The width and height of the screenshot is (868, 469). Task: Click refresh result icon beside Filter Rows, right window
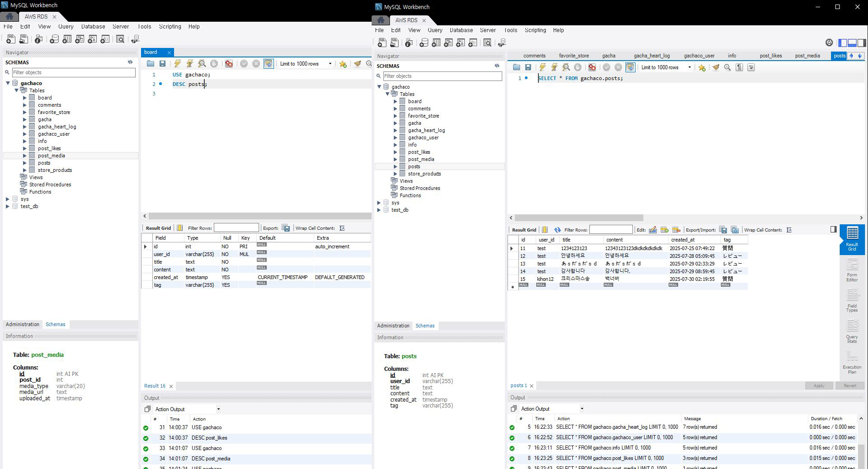[x=557, y=230]
